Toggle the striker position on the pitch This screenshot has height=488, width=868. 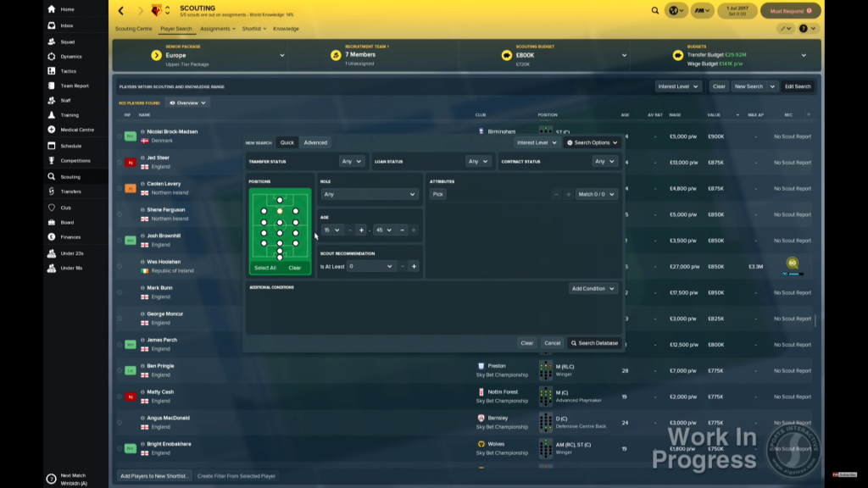tap(280, 200)
